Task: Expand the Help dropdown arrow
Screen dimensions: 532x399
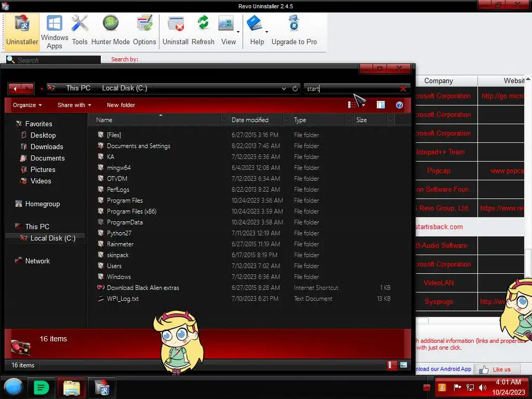Action: click(267, 32)
